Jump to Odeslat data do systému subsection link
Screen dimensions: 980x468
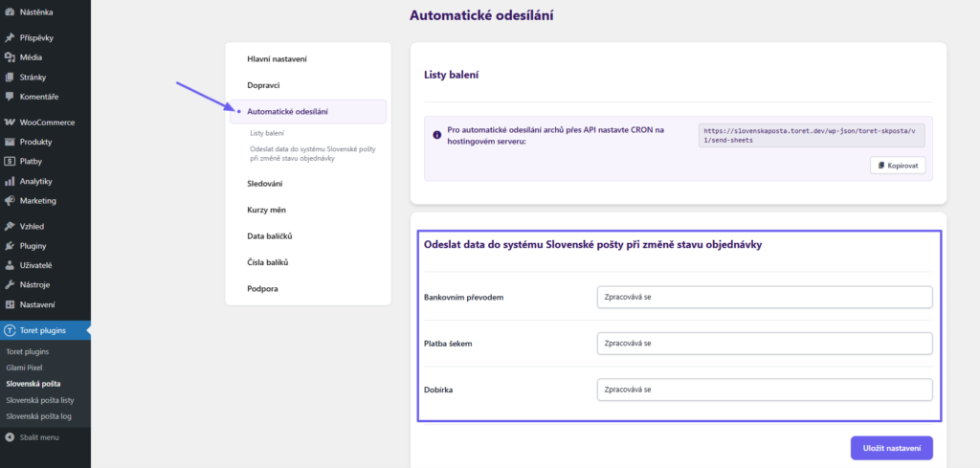click(313, 154)
